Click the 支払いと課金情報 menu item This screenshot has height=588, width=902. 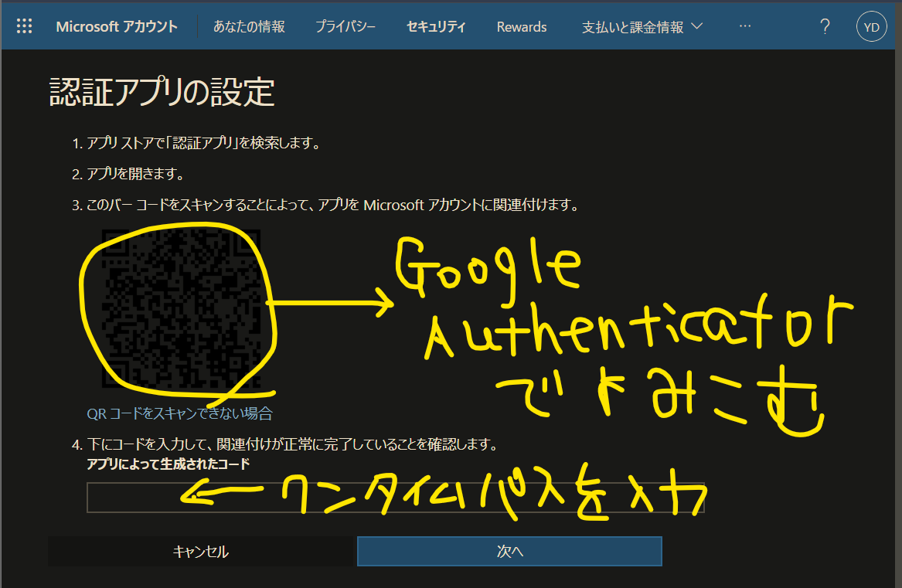pos(634,25)
